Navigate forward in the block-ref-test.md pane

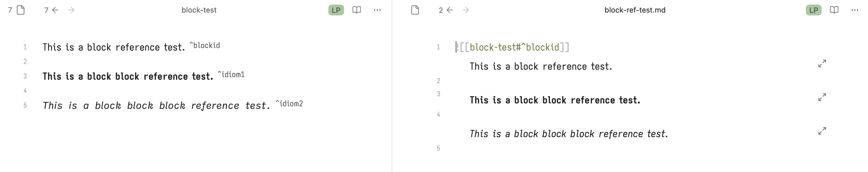click(466, 10)
